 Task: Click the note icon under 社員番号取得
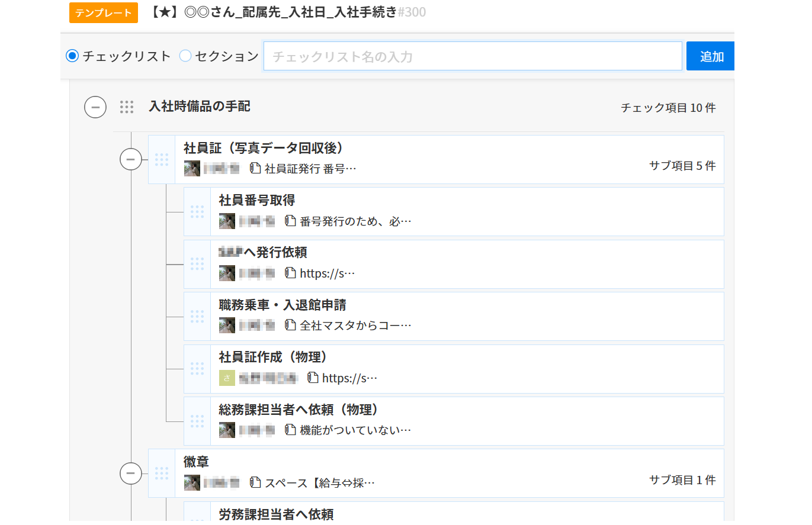(290, 221)
